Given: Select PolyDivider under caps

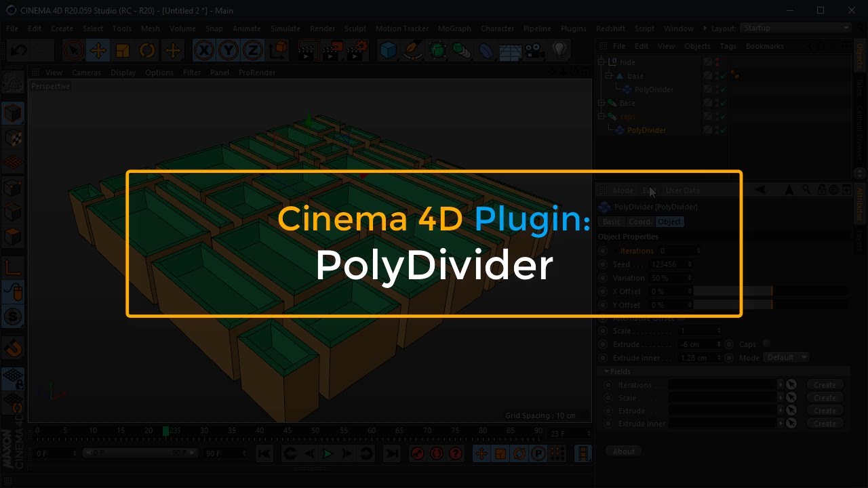Looking at the screenshot, I should click(x=646, y=130).
